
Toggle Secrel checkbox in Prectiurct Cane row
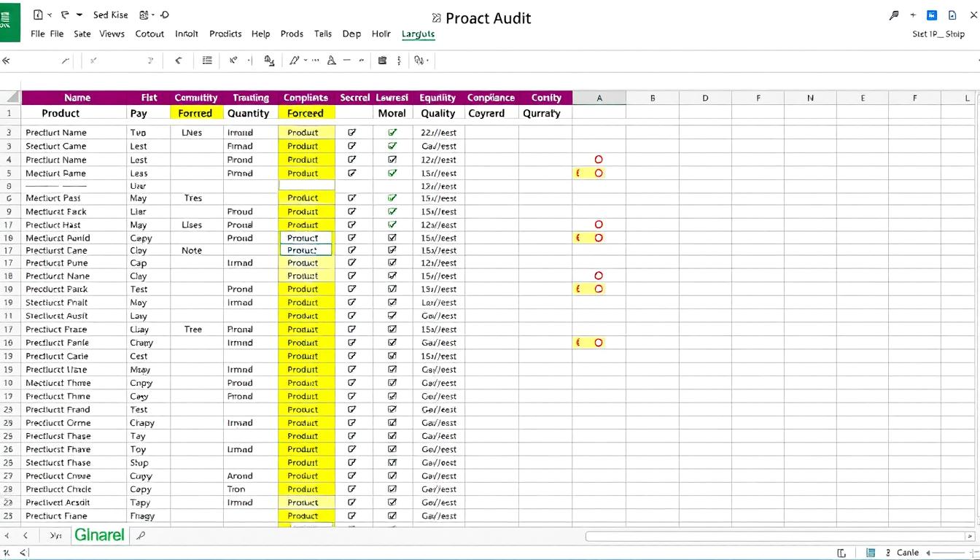(x=352, y=250)
